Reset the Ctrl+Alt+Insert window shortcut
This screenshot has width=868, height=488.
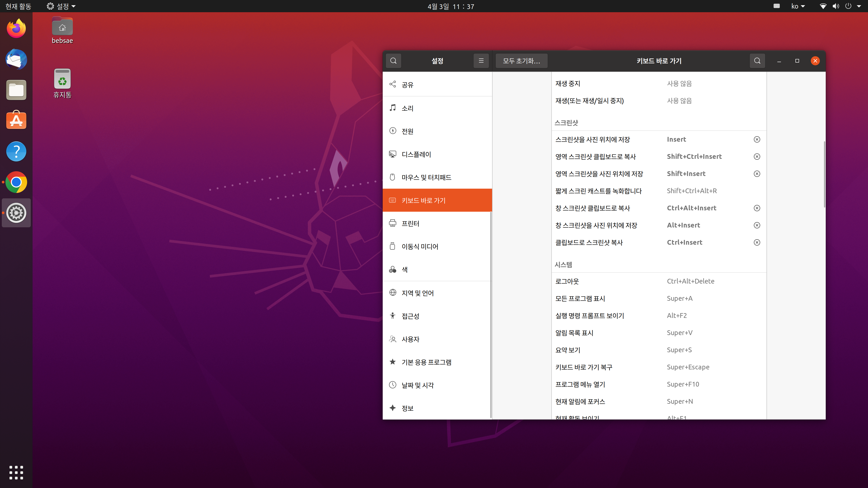757,208
